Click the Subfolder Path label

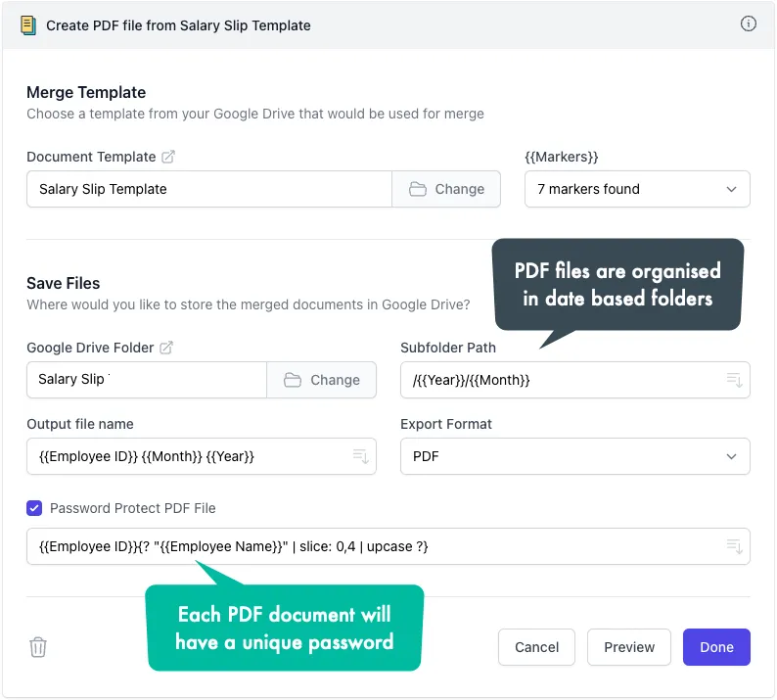[x=448, y=348]
